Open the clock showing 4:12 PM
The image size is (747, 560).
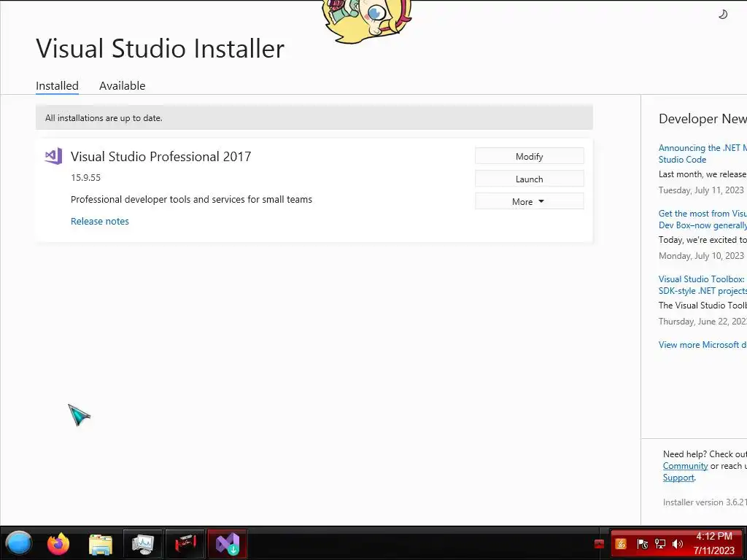coord(714,543)
